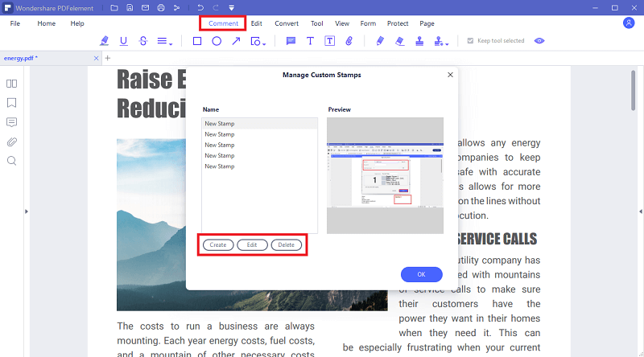644x357 pixels.
Task: Add a sticky note comment
Action: coord(291,41)
